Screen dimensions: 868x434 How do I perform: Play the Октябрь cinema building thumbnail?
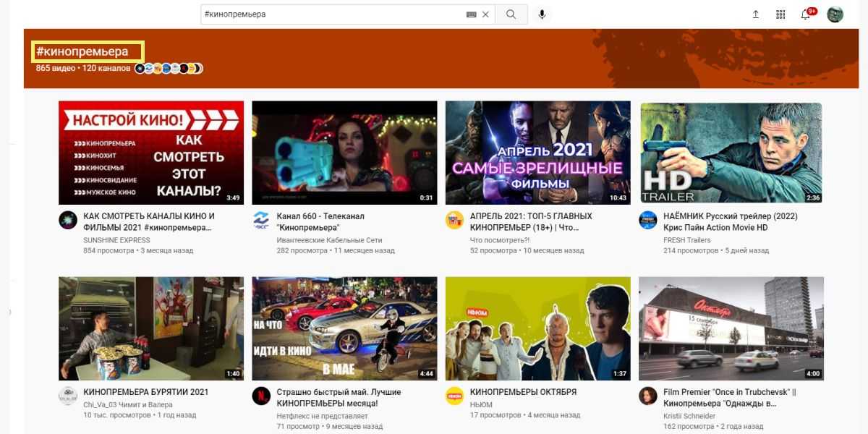(x=731, y=328)
